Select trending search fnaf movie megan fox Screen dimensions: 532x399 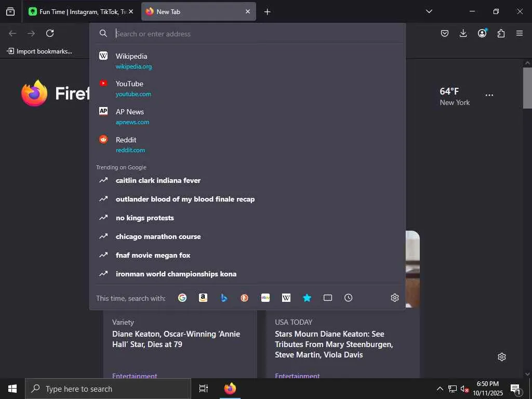[248, 255]
